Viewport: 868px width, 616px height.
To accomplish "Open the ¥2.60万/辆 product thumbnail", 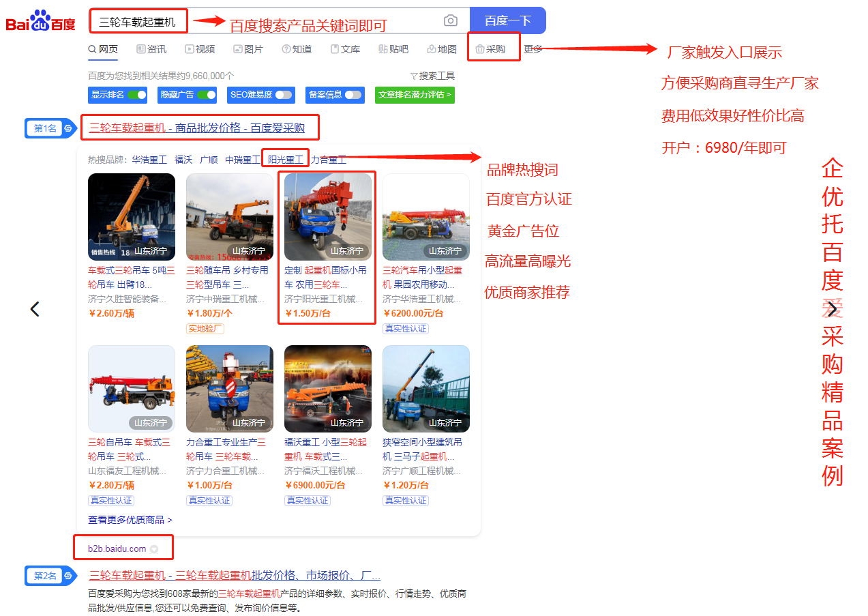I will 132,217.
